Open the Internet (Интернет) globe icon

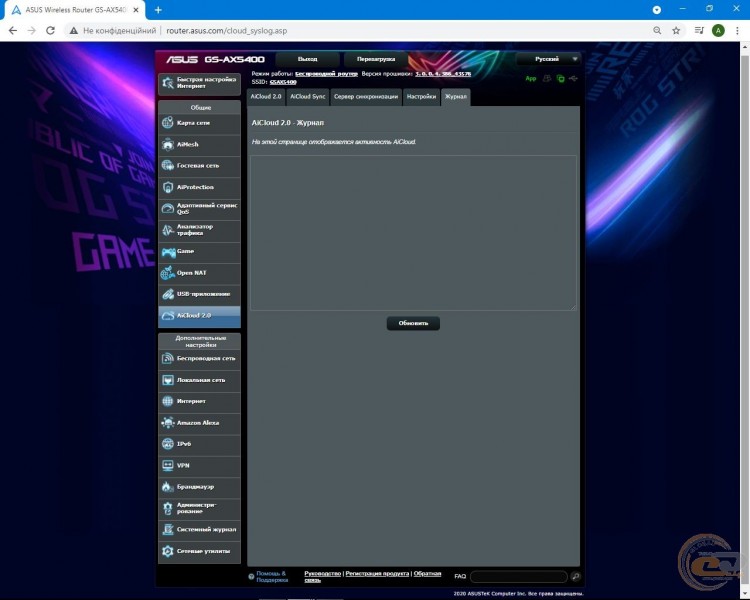point(167,401)
